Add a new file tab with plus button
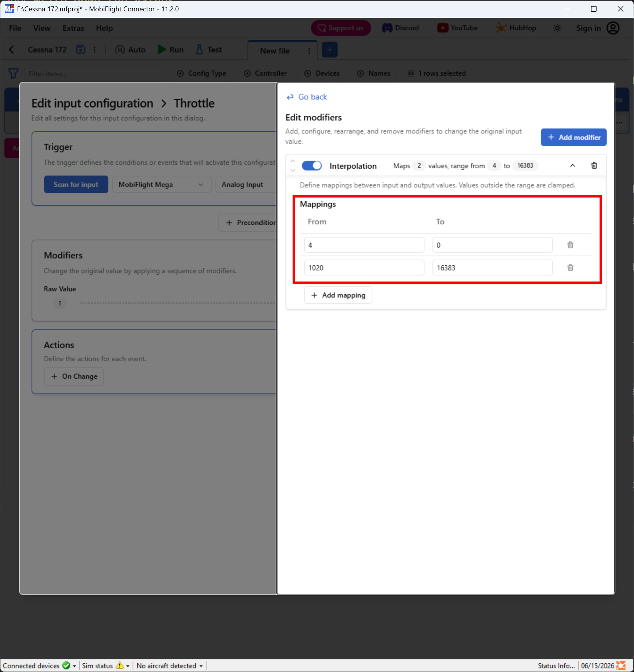 pyautogui.click(x=329, y=50)
